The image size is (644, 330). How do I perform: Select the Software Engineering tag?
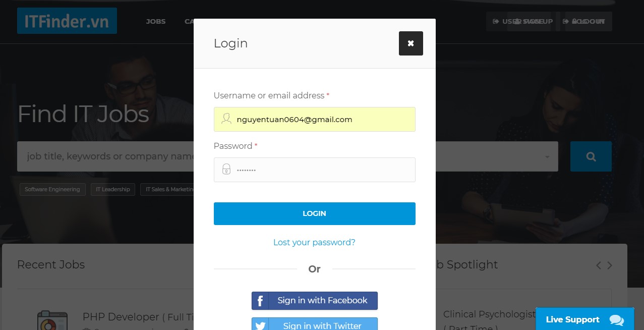52,189
